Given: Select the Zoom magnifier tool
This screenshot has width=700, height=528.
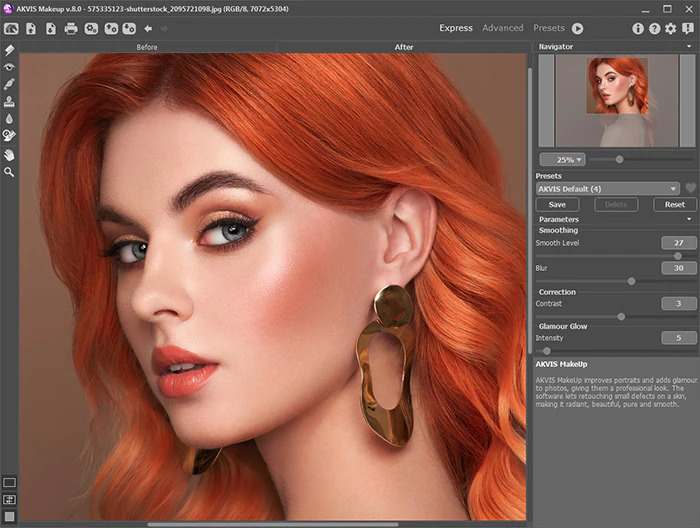Looking at the screenshot, I should pos(9,172).
